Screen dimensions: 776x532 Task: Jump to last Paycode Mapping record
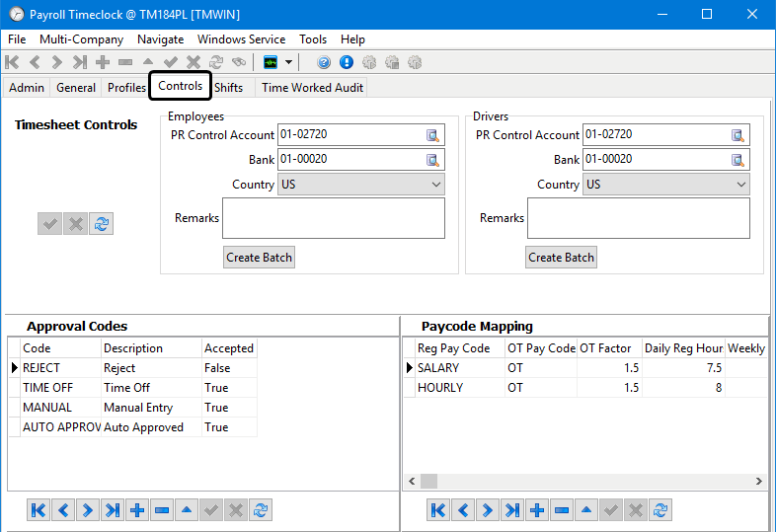[512, 510]
